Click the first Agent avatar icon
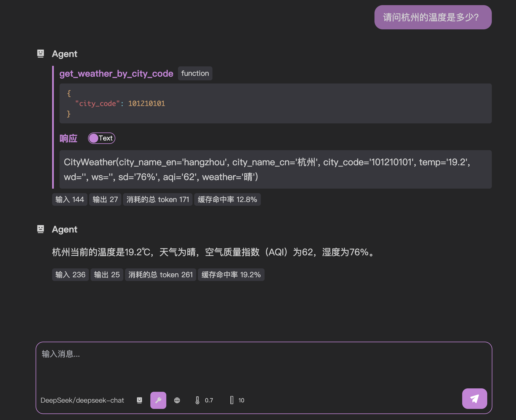 pos(41,53)
